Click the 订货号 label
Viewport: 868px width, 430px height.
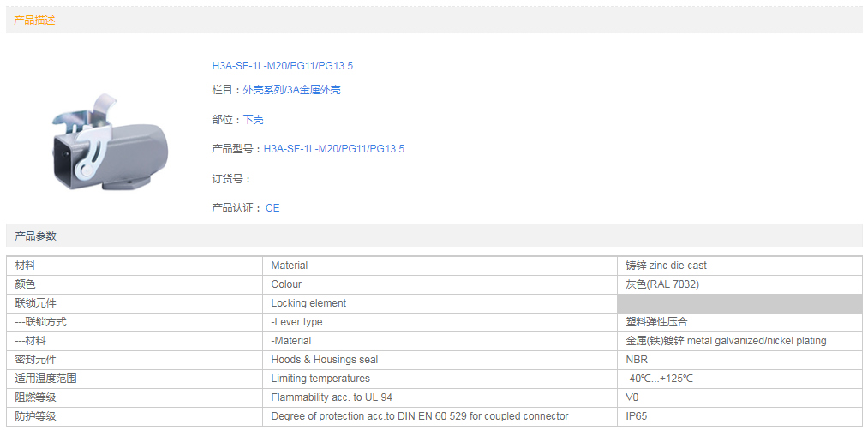click(231, 179)
